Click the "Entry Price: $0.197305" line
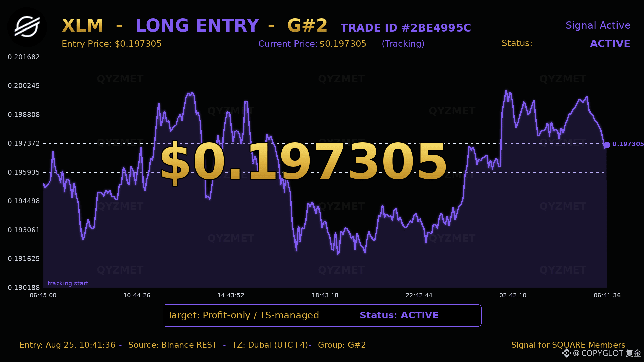The height and width of the screenshot is (362, 644). click(x=112, y=44)
